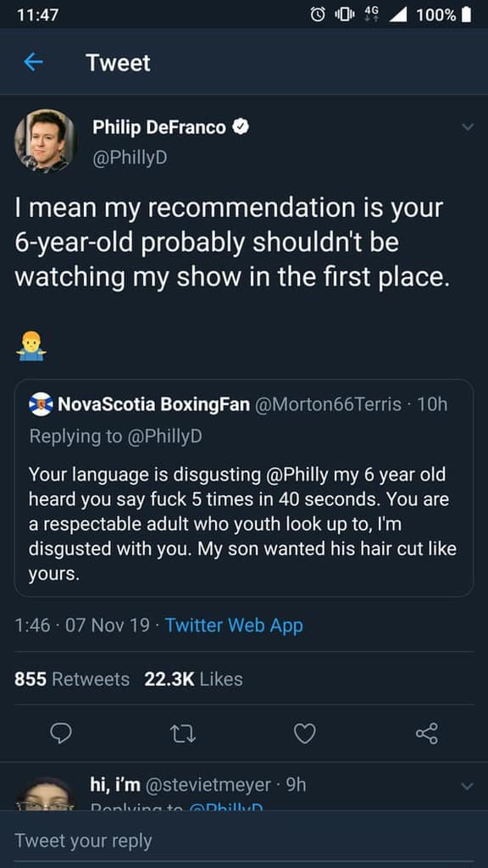The width and height of the screenshot is (488, 868).
Task: Tap the battery icon in status bar
Action: pos(467,14)
